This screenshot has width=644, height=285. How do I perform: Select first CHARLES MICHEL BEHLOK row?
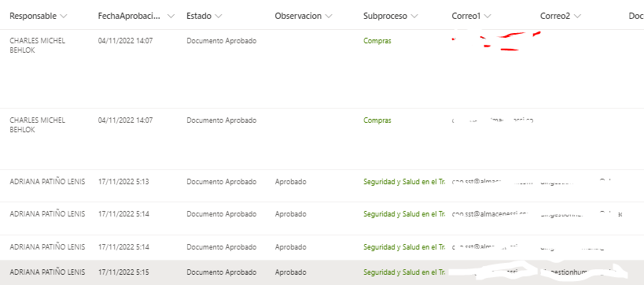click(322, 69)
